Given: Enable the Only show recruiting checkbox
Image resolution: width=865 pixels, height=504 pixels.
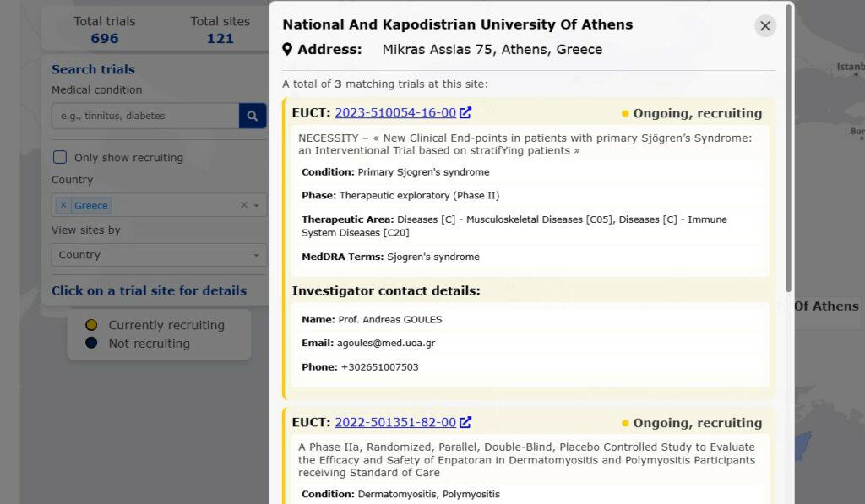Looking at the screenshot, I should tap(60, 157).
